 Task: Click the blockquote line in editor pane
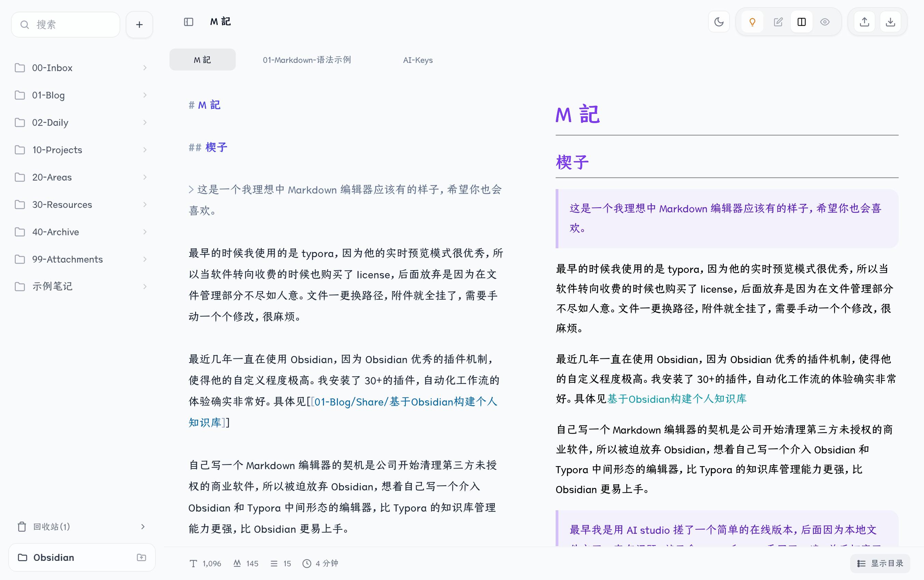(346, 200)
